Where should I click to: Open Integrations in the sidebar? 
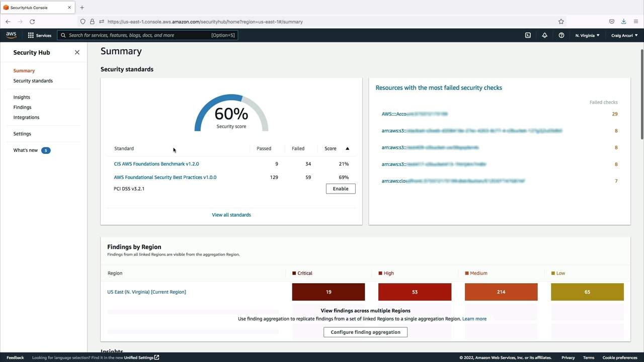point(26,118)
